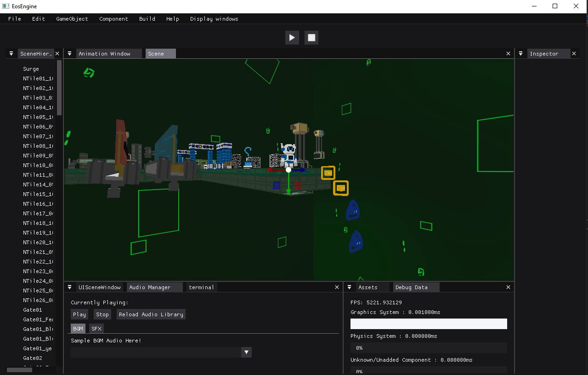Open the Assets panel dropdown triangle

349,287
